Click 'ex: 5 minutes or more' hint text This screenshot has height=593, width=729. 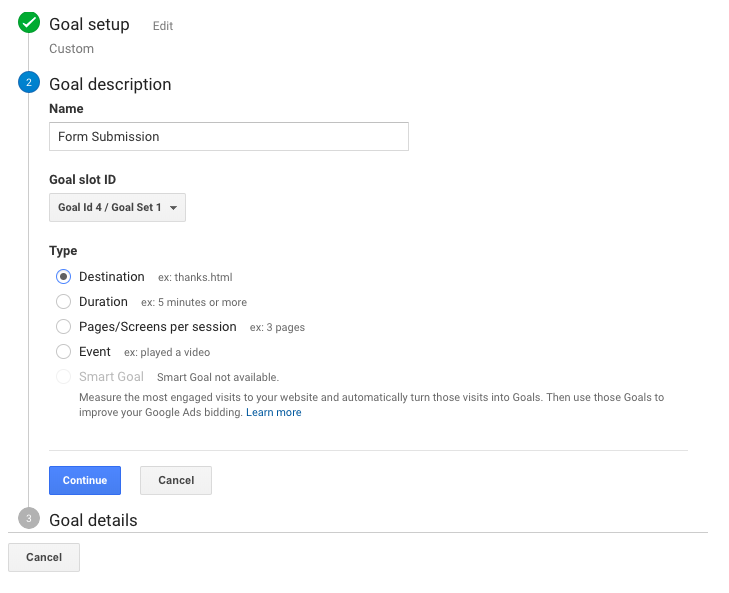click(x=194, y=303)
